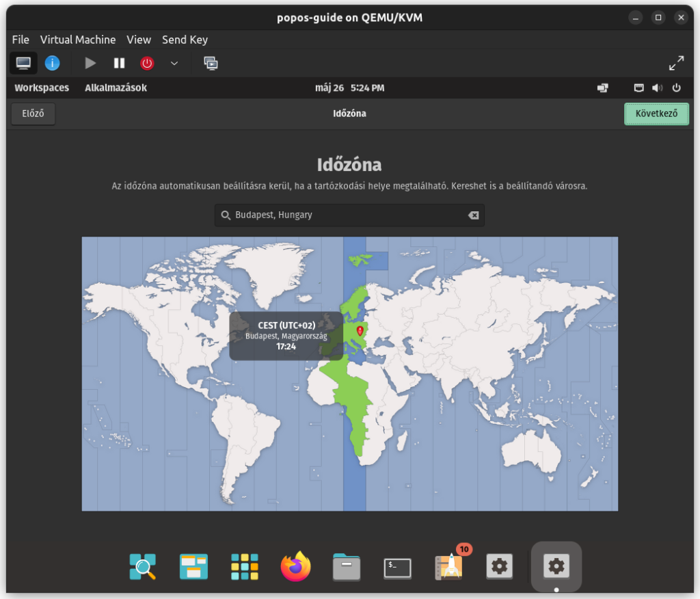The width and height of the screenshot is (700, 599).
Task: Open the applications grid in the dock
Action: click(x=245, y=566)
